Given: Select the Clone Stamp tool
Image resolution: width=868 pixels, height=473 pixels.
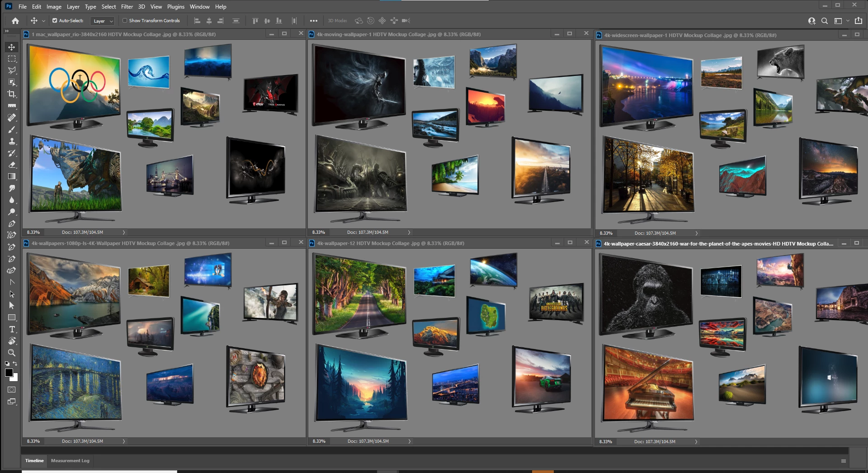Looking at the screenshot, I should 12,141.
